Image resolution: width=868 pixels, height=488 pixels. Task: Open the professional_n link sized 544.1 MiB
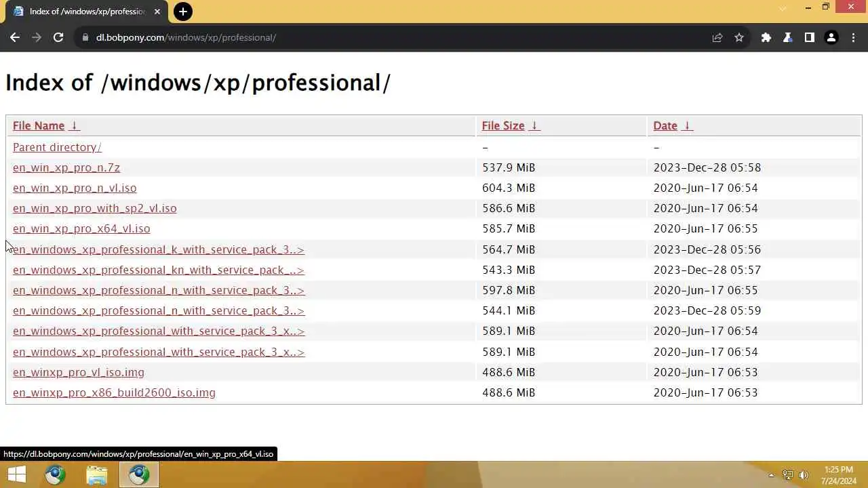[x=159, y=310]
